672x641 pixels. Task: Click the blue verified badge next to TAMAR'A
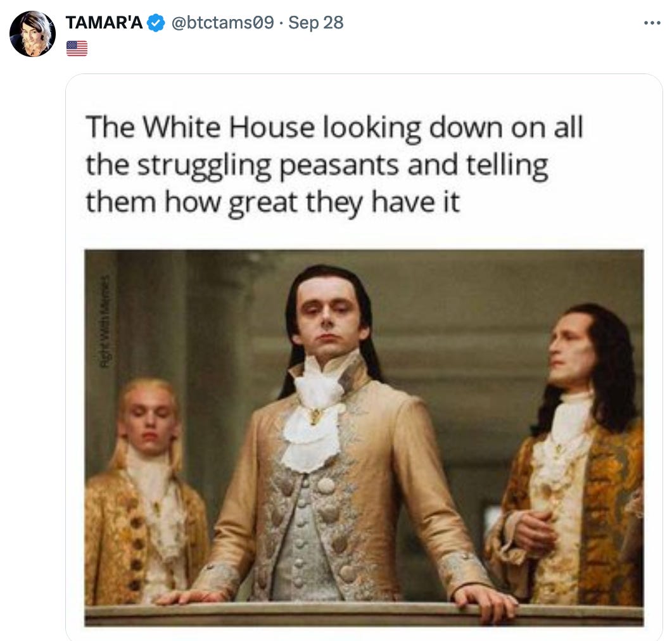156,23
